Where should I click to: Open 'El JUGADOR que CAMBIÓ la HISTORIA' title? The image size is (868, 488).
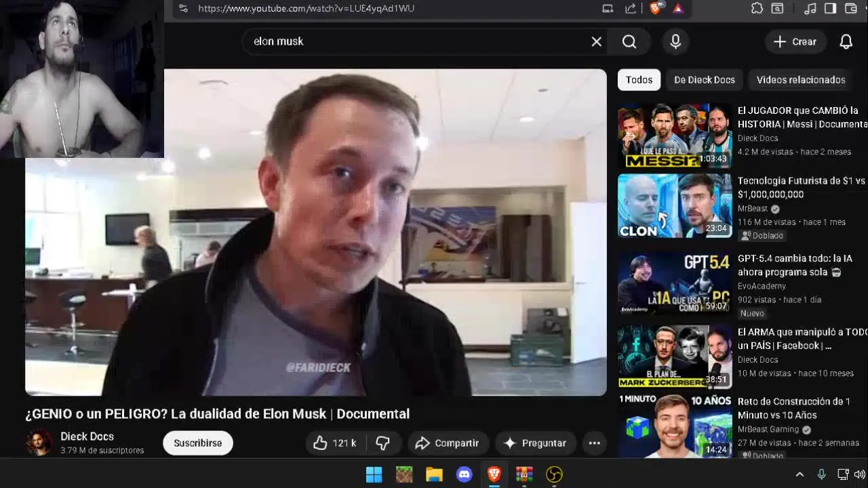(802, 117)
